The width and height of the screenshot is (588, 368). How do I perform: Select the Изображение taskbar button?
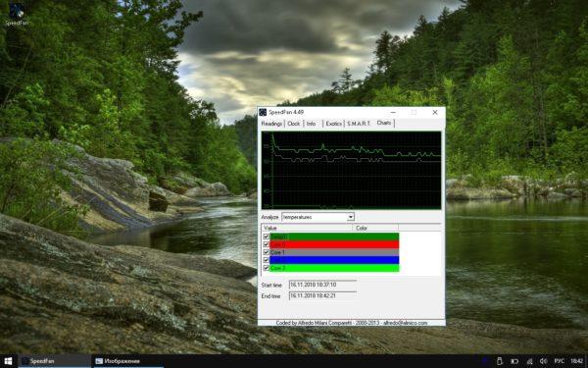[127, 361]
